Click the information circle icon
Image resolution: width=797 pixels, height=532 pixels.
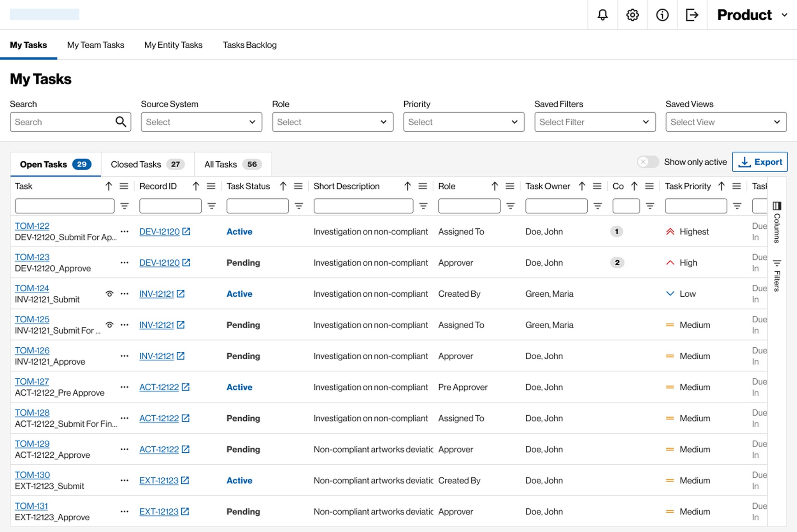click(662, 15)
